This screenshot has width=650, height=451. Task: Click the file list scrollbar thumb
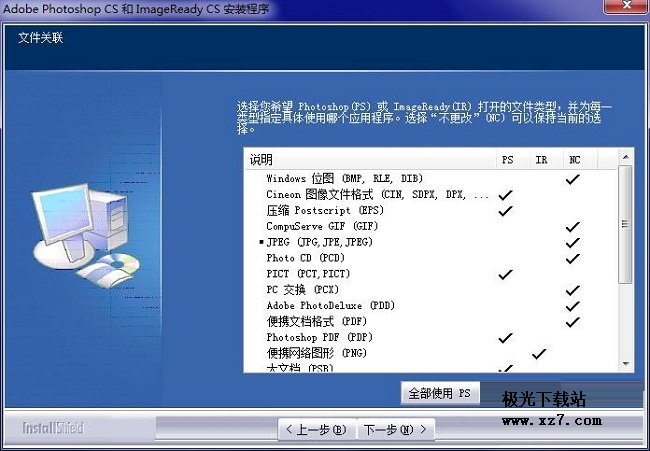point(626,225)
